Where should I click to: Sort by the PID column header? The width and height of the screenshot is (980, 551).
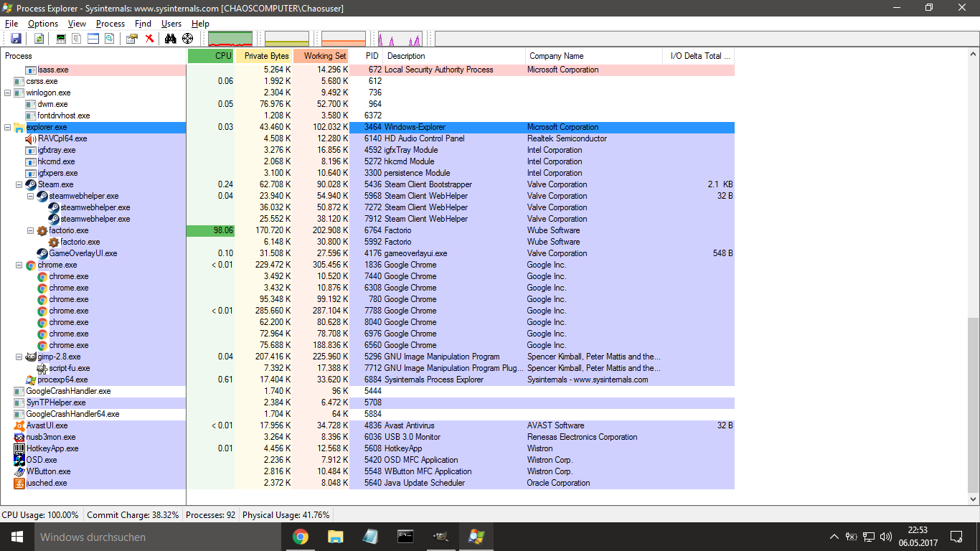366,56
